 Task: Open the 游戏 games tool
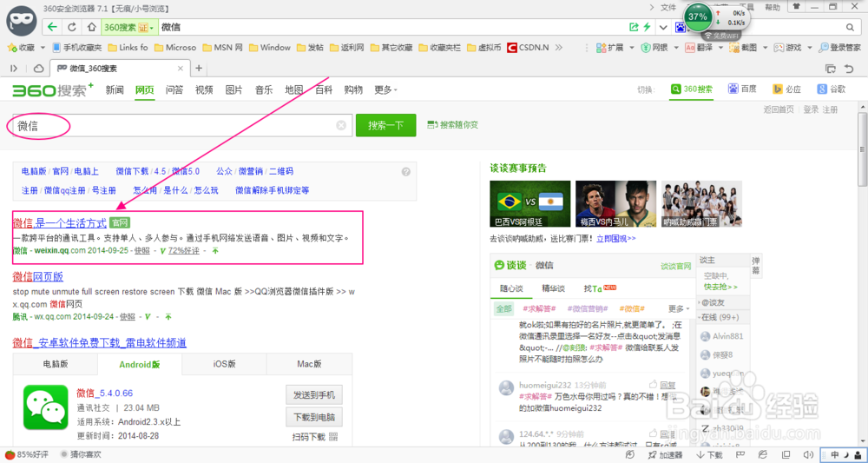pos(788,48)
